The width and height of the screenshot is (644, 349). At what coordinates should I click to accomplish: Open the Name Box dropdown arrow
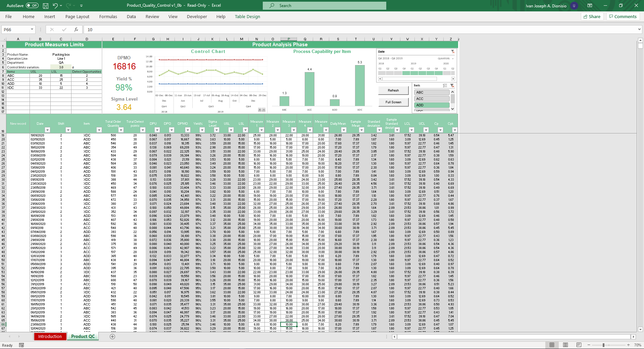32,30
